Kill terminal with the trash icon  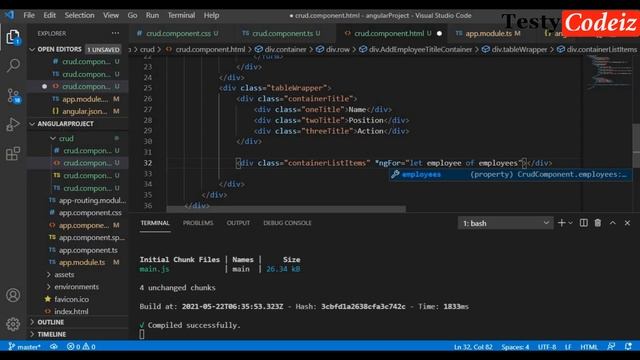click(x=598, y=223)
